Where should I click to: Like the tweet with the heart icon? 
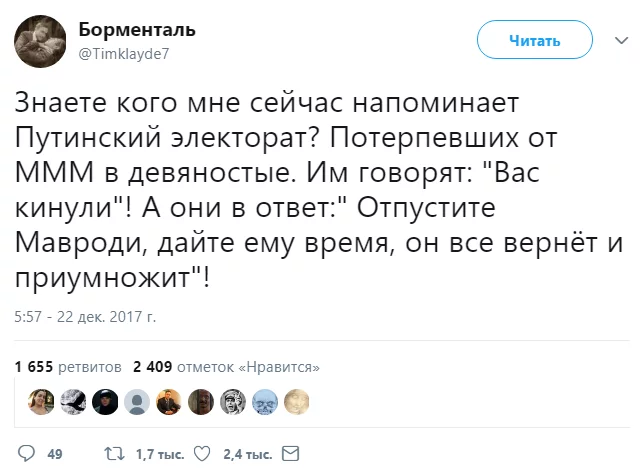[201, 453]
